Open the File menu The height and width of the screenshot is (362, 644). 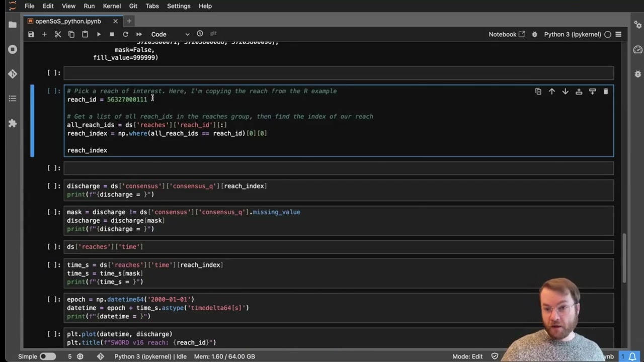coord(30,6)
